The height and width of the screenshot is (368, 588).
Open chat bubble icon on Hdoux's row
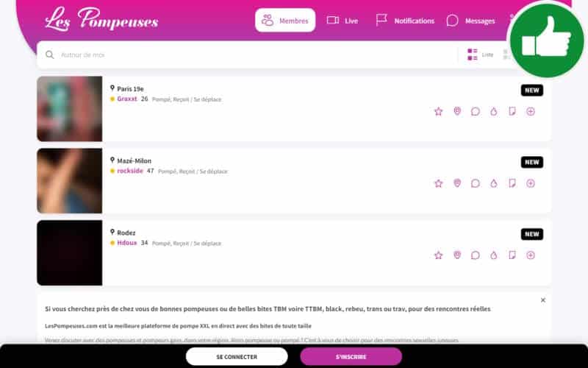[x=476, y=255]
